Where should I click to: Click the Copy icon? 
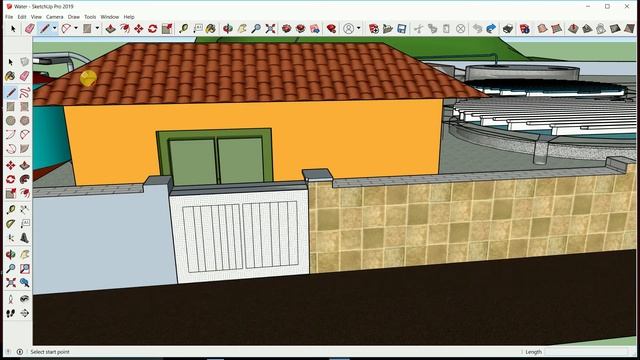(x=432, y=29)
